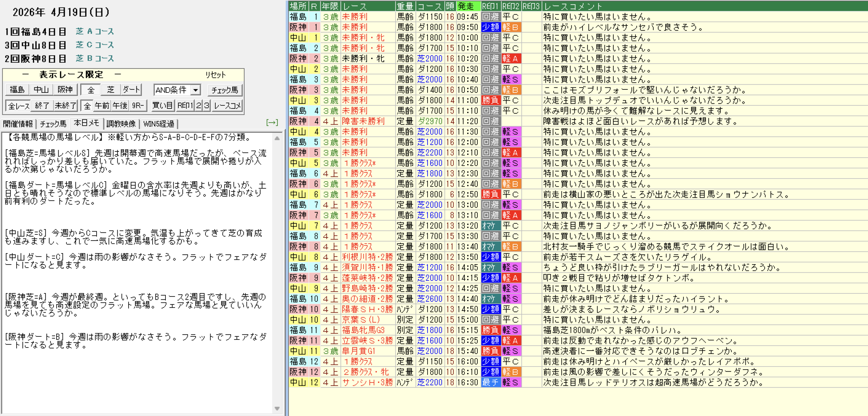Screen dimensions: 868x416
Task: Click the 少額 badge in 福島 12R row
Action: click(x=491, y=361)
